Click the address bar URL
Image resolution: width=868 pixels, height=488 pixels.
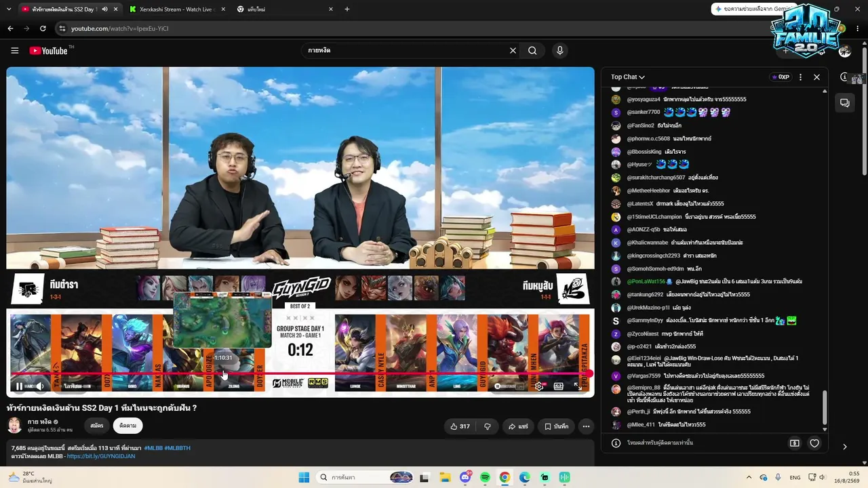pyautogui.click(x=119, y=28)
